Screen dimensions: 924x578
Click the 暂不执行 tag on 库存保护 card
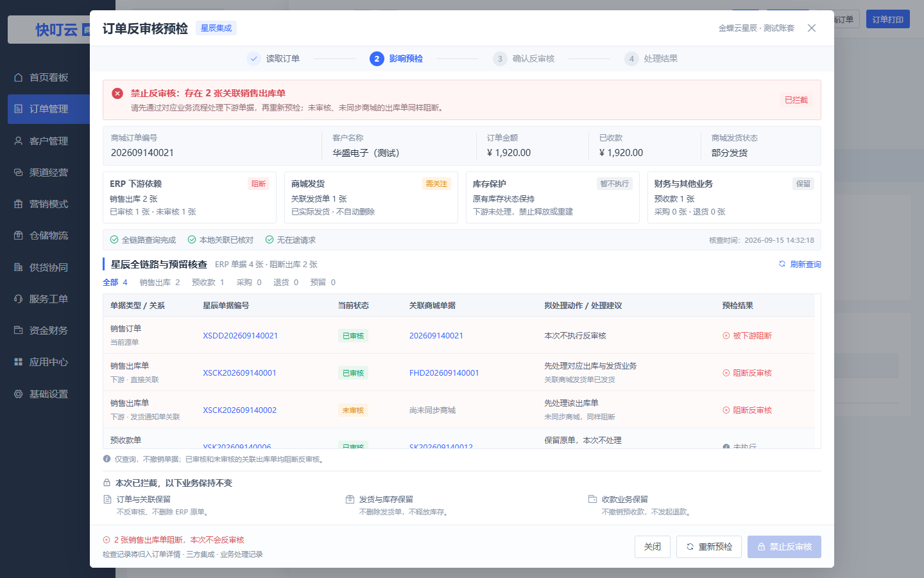[615, 184]
